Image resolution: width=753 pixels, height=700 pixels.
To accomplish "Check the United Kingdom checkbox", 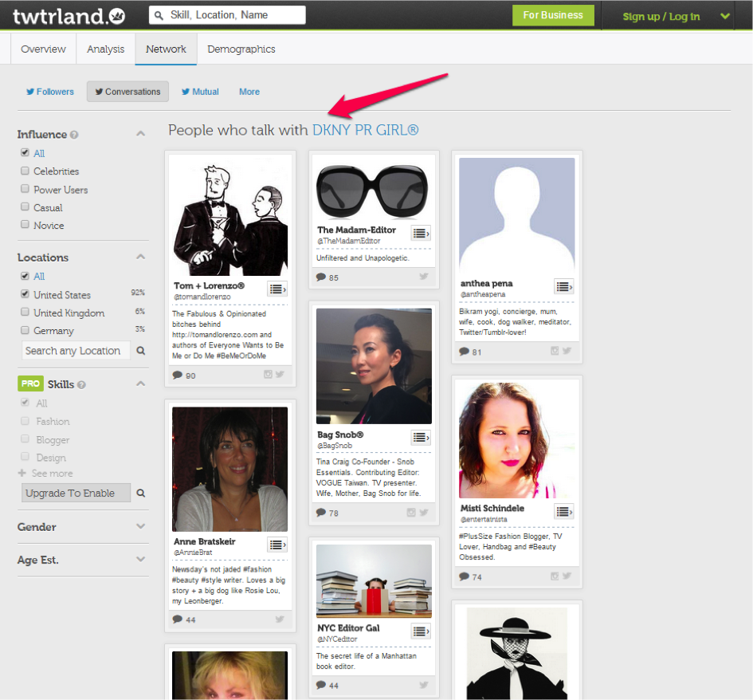I will tap(25, 312).
